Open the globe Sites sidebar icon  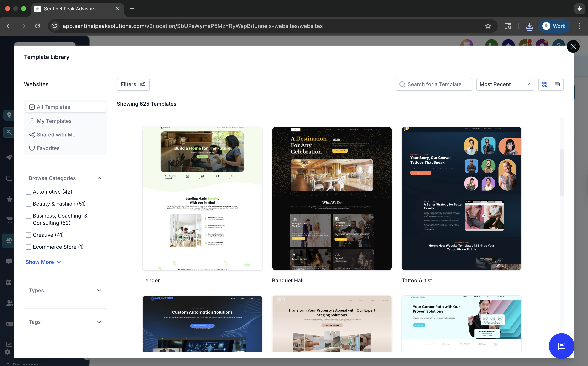[9, 241]
